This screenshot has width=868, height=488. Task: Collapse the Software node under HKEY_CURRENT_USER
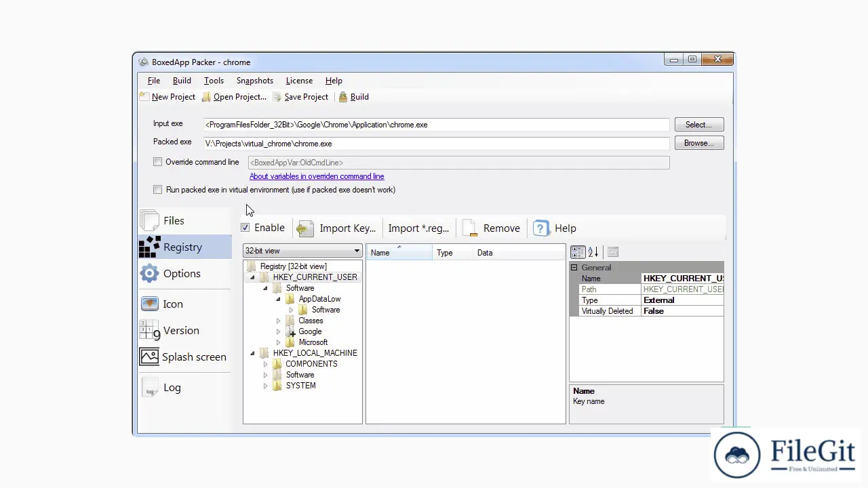pyautogui.click(x=265, y=288)
